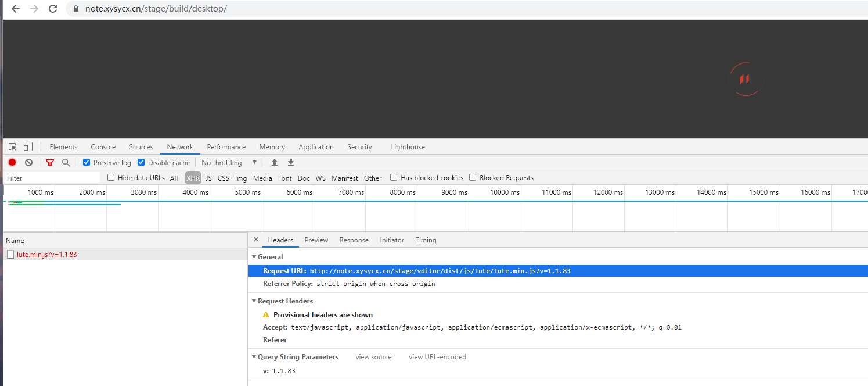This screenshot has height=386, width=868.
Task: Collapse the General section
Action: click(254, 257)
